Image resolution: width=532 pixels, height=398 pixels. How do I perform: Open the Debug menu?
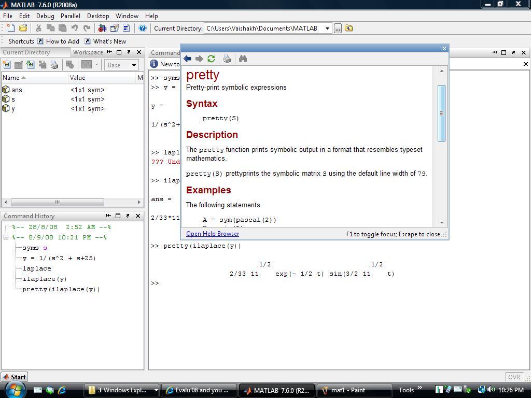45,16
